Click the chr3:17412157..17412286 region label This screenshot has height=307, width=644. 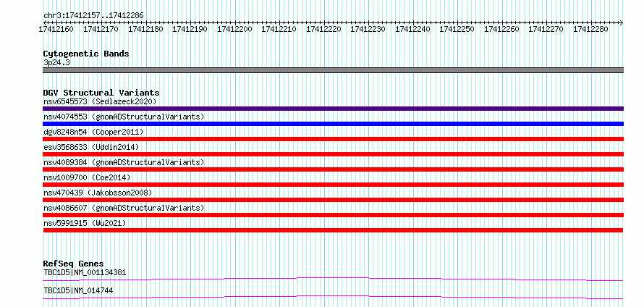(93, 16)
